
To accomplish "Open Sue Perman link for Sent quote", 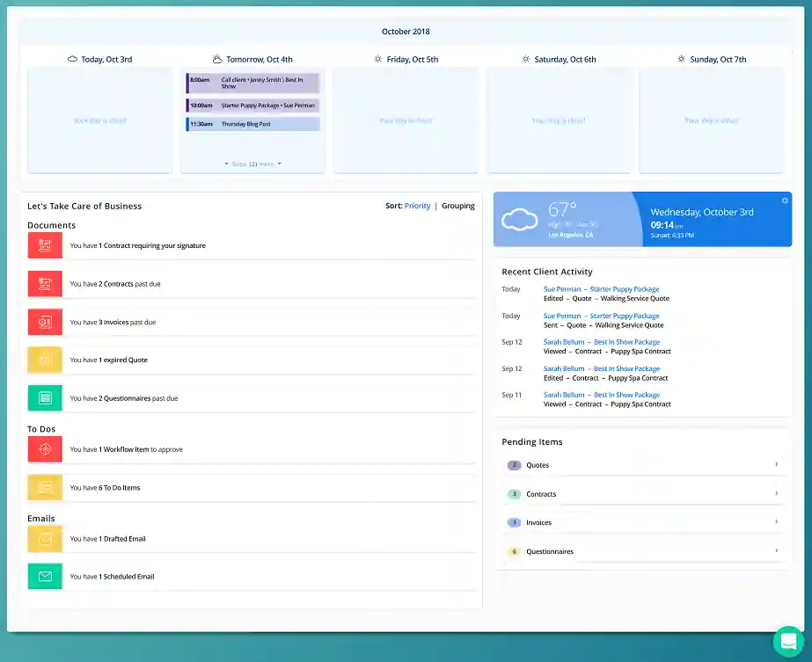I will (601, 316).
